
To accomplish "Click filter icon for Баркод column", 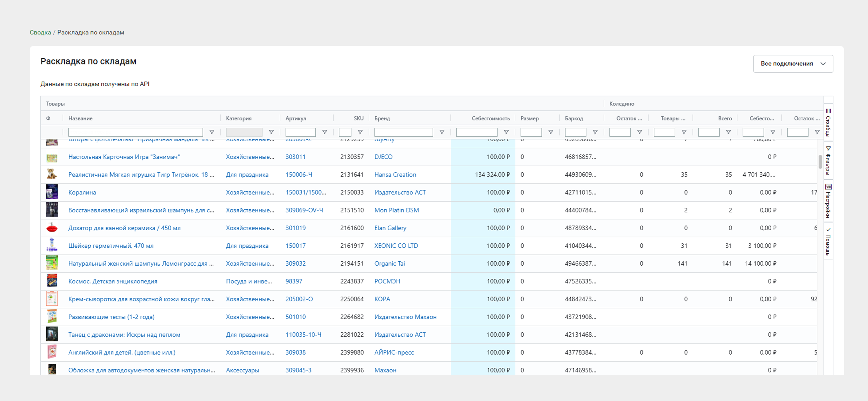I will 595,132.
